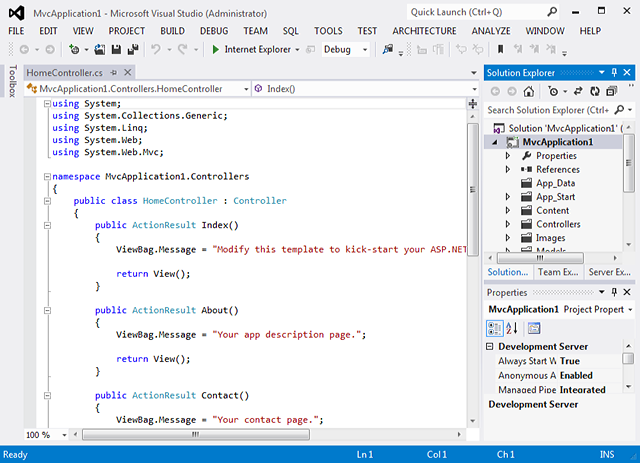Open Property Pages icon in Properties panel
Viewport: 640px width, 463px height.
pyautogui.click(x=534, y=328)
